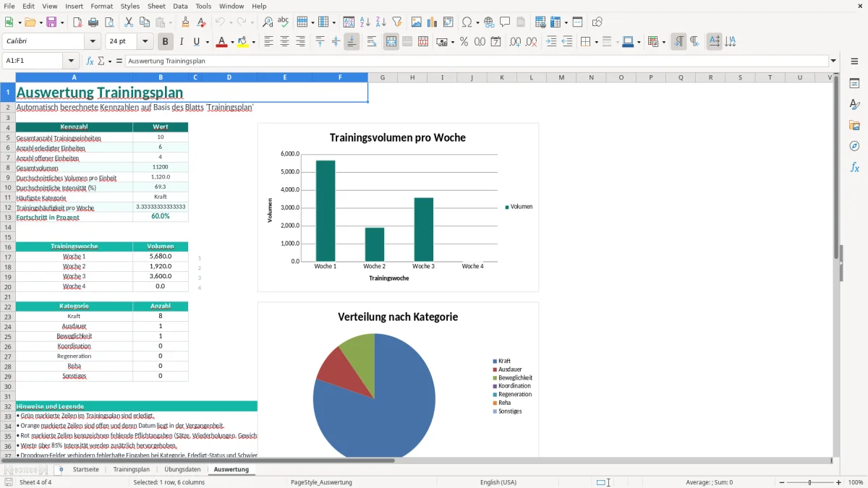Toggle Underline formatting

click(196, 42)
